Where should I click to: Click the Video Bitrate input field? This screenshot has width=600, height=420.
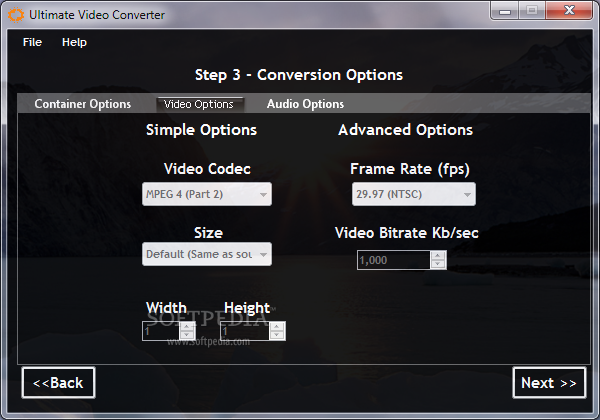click(x=393, y=260)
